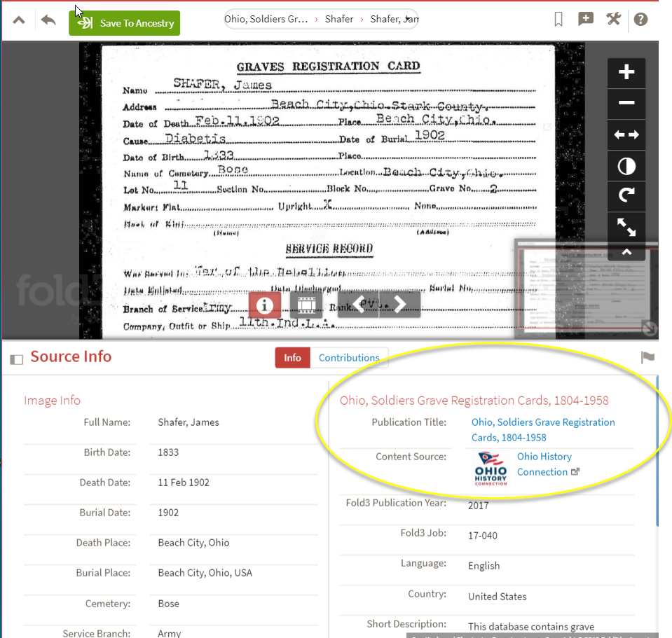
Task: Click the Image Info heading
Action: [x=53, y=401]
